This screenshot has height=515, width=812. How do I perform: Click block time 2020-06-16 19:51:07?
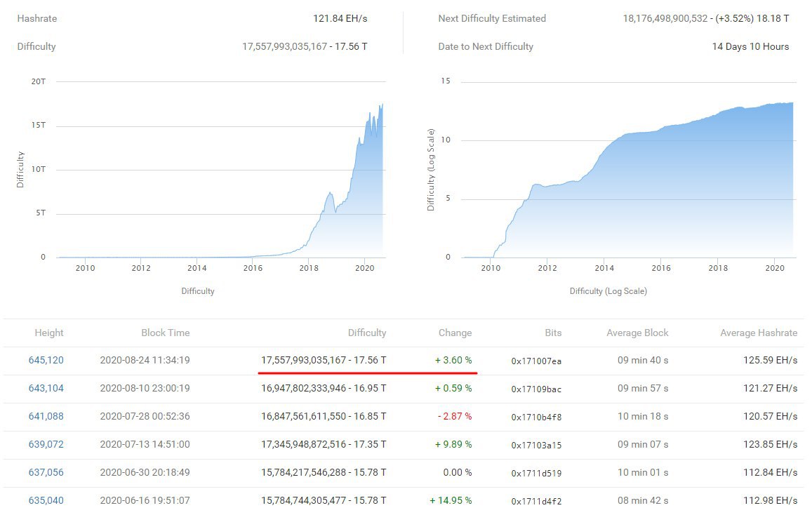145,500
